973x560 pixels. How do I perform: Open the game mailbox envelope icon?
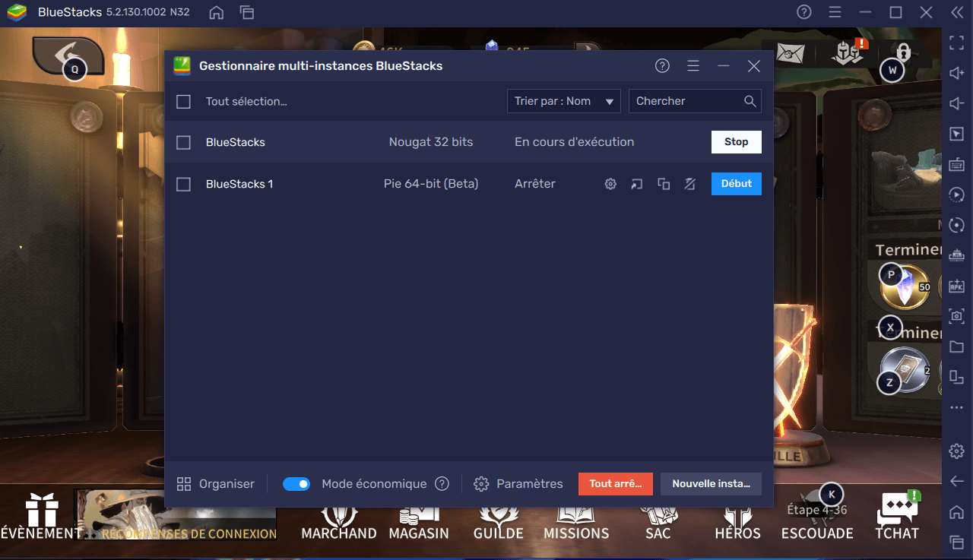(x=791, y=53)
